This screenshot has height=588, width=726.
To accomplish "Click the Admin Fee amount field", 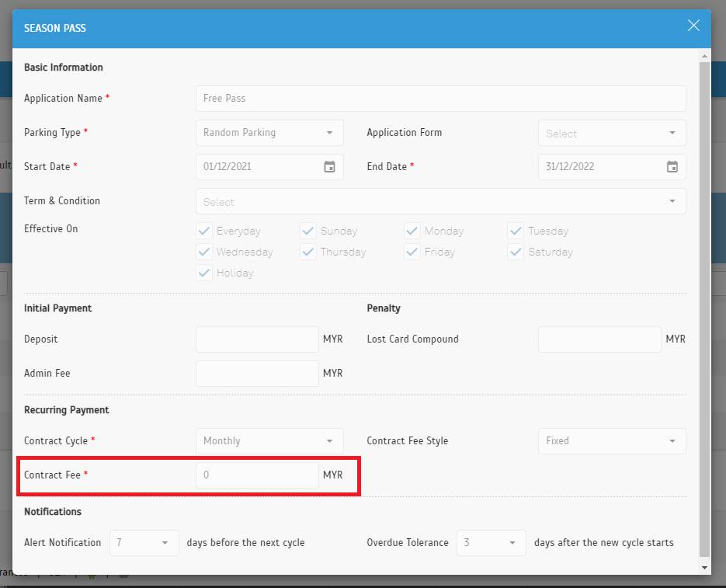I will [x=257, y=374].
